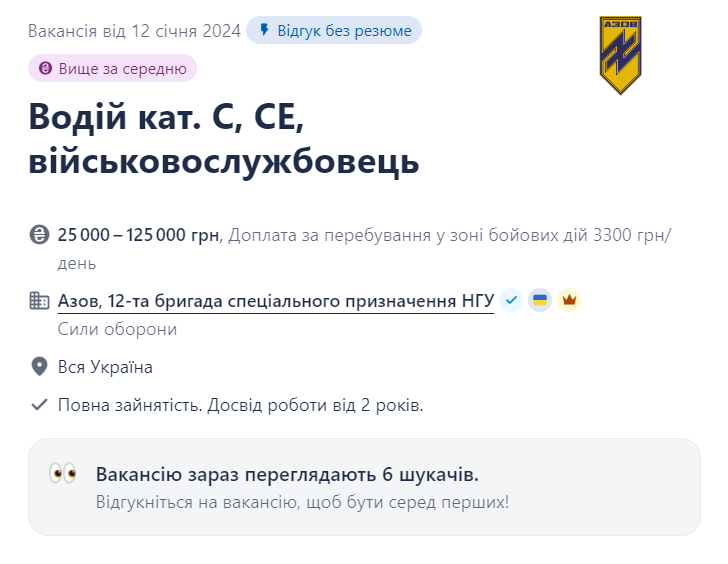Click the "Вище за середню" salary badge
Viewport: 728px width, 564px height.
[112, 69]
